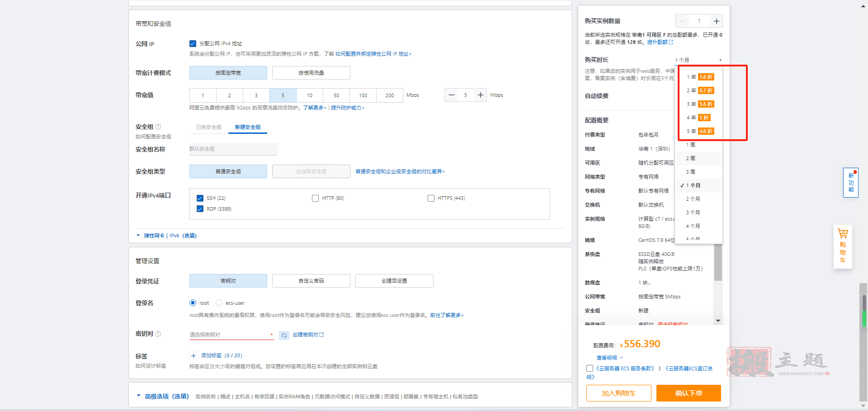This screenshot has width=868, height=411.
Task: Choose 2 个月 duration option
Action: tap(699, 199)
